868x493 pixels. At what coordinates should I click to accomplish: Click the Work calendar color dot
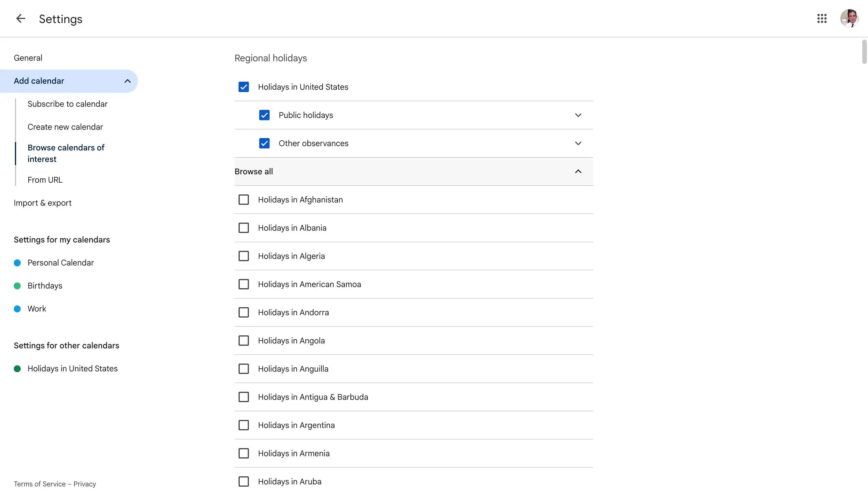pos(17,308)
